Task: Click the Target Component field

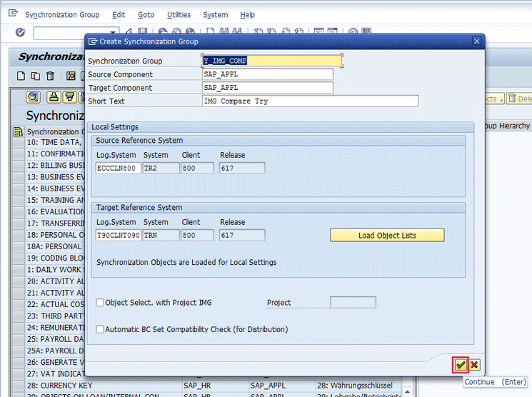Action: pyautogui.click(x=267, y=88)
